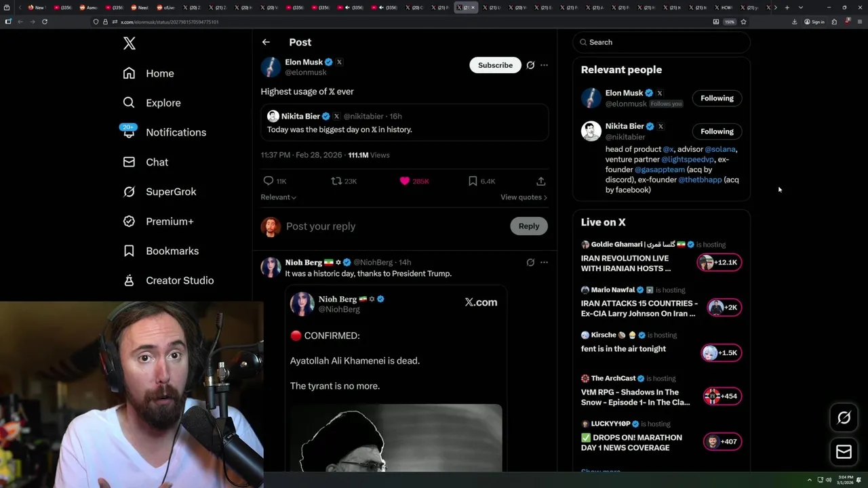The image size is (868, 488).
Task: Open VtM RPG Shadows In The Snow space
Action: click(x=635, y=397)
